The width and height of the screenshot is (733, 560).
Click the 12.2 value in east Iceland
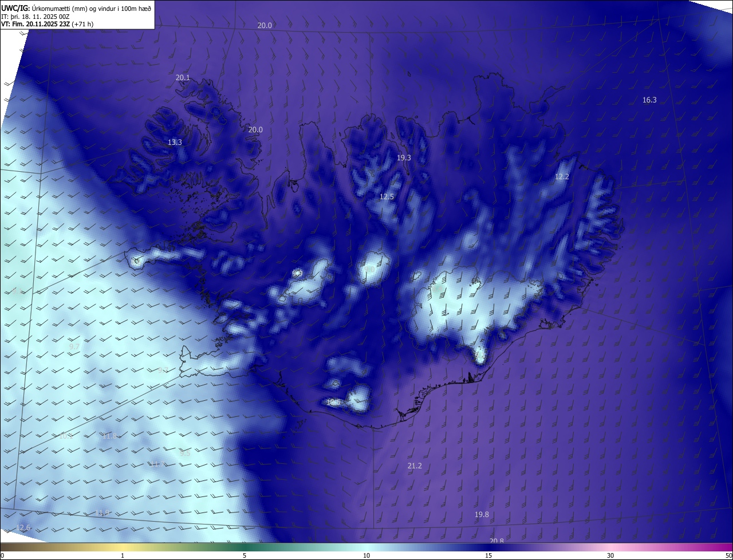(x=562, y=177)
